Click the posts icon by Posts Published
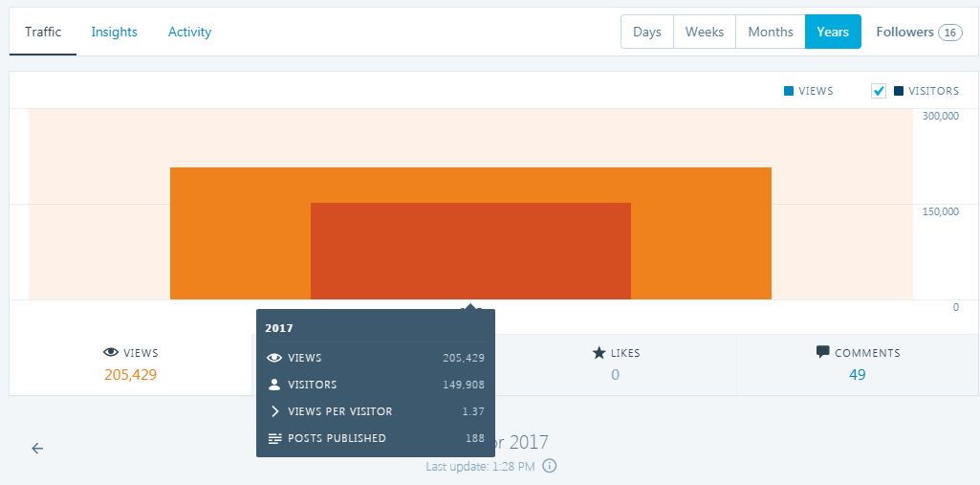Viewport: 980px width, 485px height. coord(274,438)
